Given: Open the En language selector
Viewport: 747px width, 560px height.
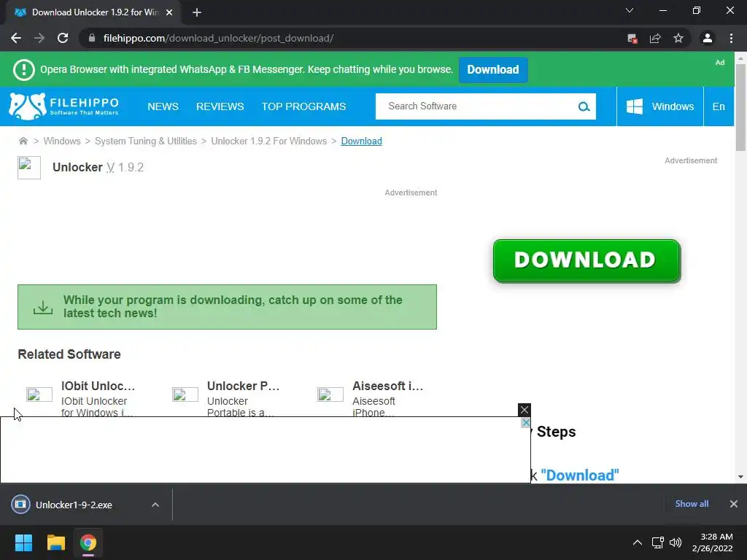Looking at the screenshot, I should (719, 106).
